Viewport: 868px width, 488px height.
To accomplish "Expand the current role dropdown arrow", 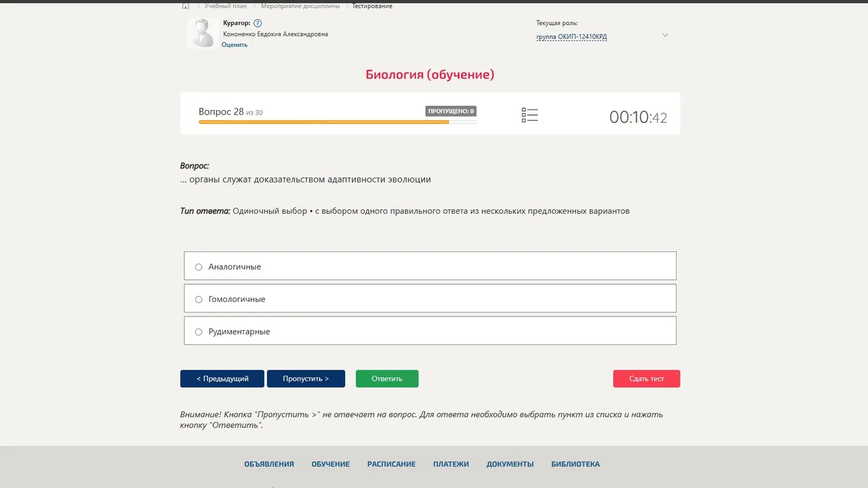I will [665, 35].
